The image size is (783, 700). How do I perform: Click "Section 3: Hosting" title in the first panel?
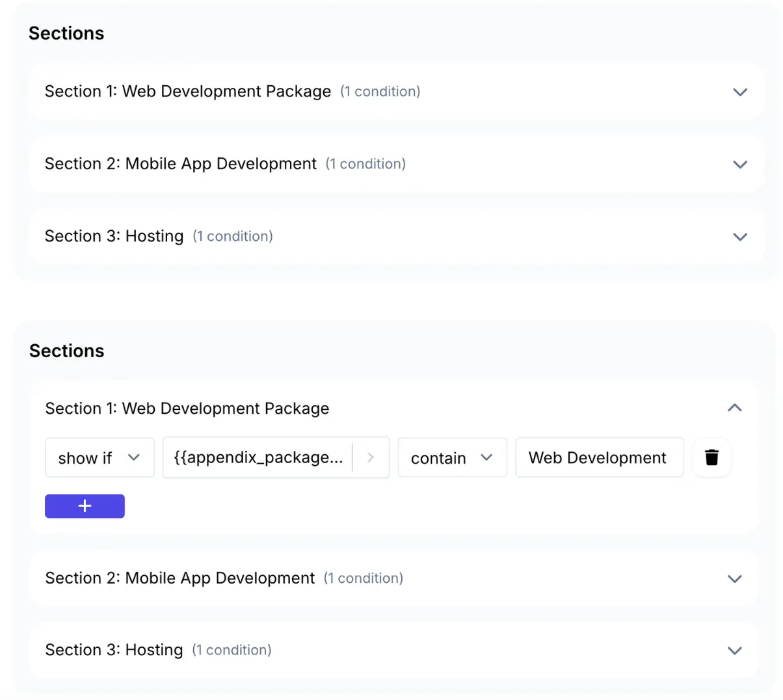tap(114, 236)
